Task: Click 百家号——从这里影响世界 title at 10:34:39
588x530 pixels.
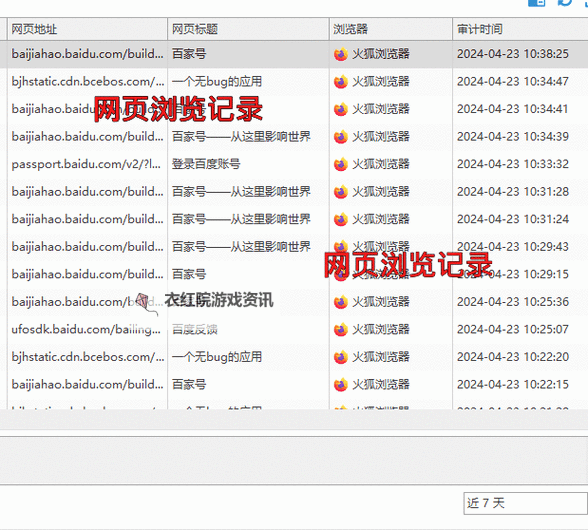Action: click(241, 137)
